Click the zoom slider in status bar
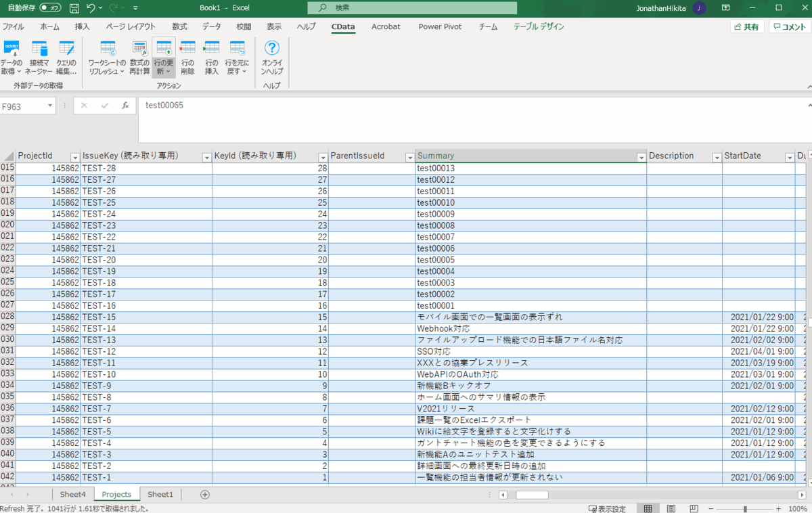The height and width of the screenshot is (513, 812). (745, 508)
